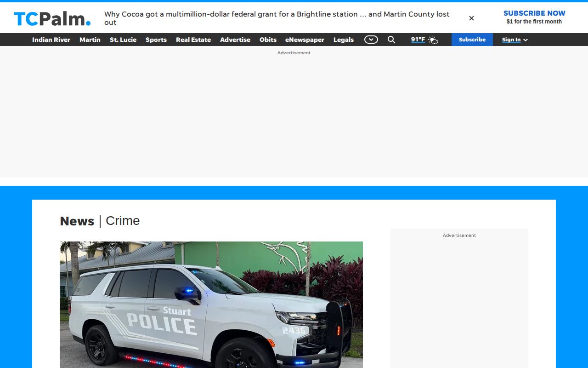Select Advertise in the navigation bar
Viewport: 588px width, 368px height.
pos(235,40)
